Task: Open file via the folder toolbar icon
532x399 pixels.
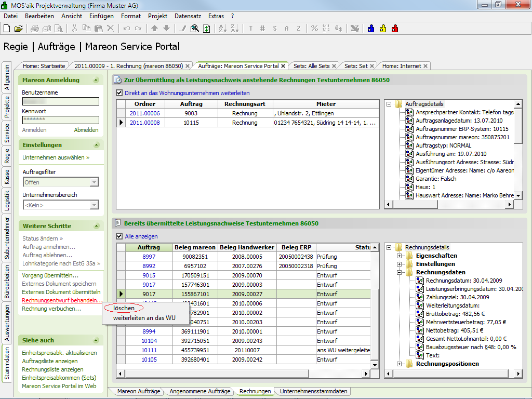Action: pos(19,29)
